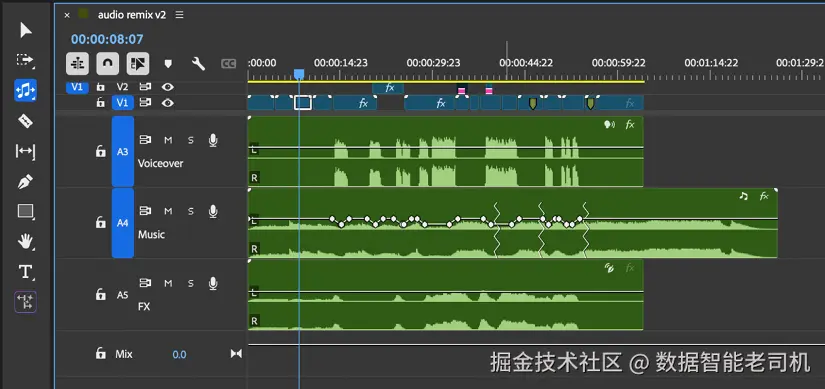Image resolution: width=825 pixels, height=389 pixels.
Task: Open timeline display settings wrench
Action: point(198,64)
